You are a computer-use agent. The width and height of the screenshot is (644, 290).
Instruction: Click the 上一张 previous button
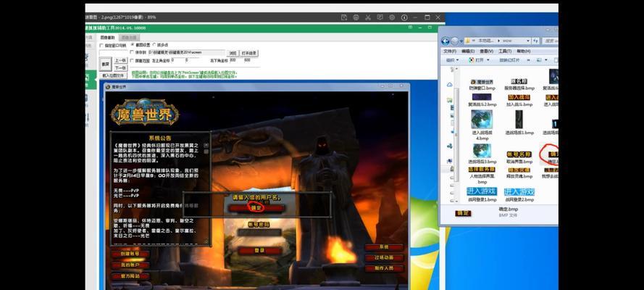pos(120,60)
